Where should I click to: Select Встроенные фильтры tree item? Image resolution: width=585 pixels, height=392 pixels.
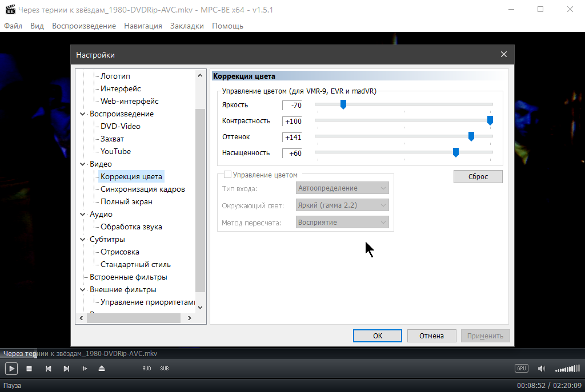pyautogui.click(x=129, y=277)
